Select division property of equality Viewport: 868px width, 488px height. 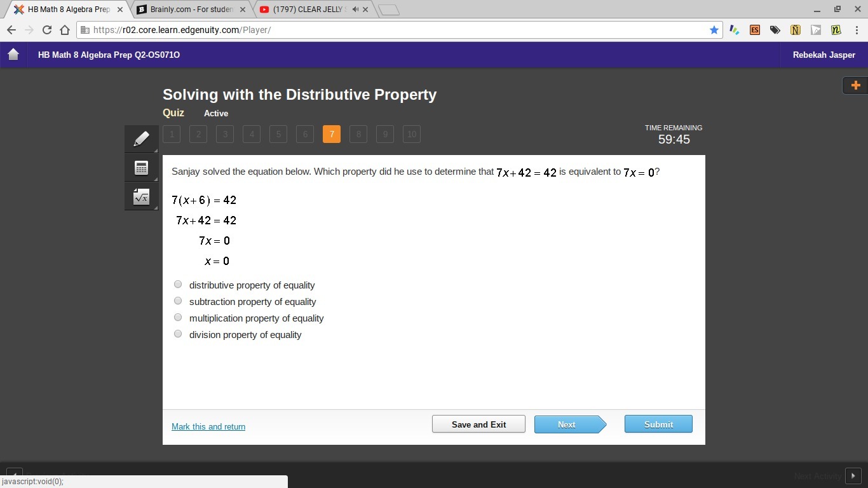point(178,334)
